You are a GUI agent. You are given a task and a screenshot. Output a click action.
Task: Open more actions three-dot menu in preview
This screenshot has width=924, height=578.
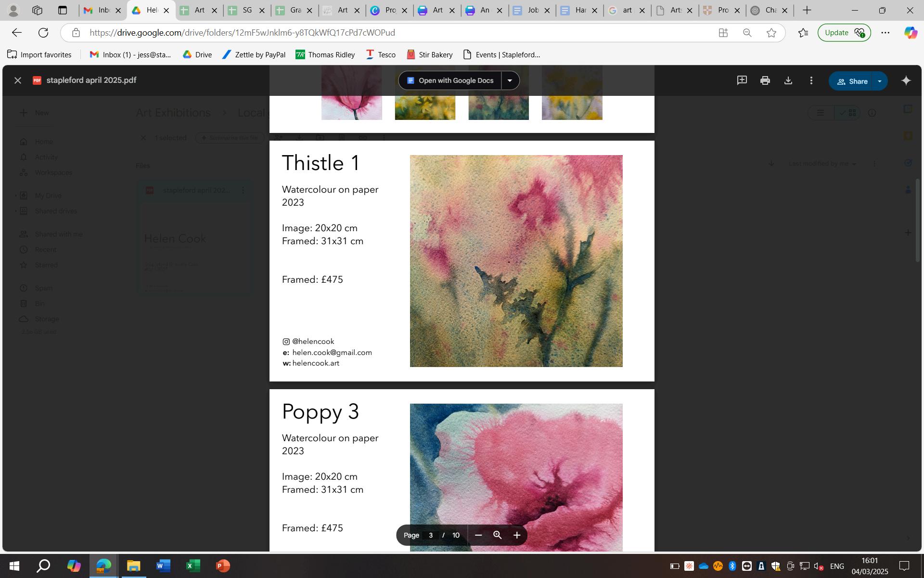tap(811, 80)
